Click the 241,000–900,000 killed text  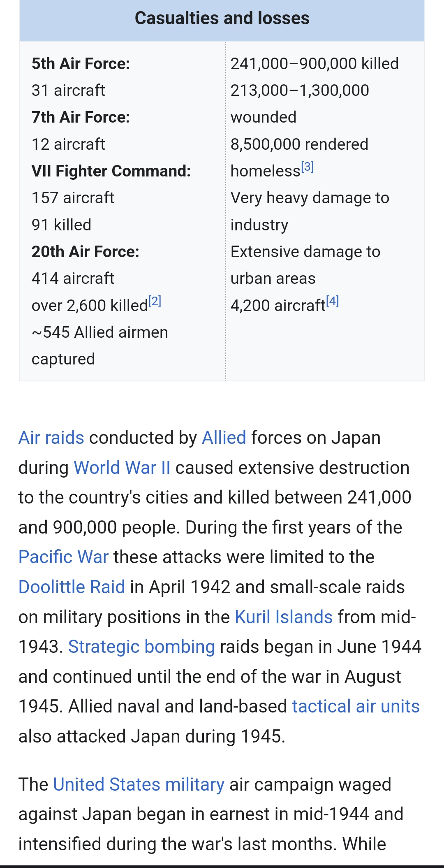tap(314, 64)
